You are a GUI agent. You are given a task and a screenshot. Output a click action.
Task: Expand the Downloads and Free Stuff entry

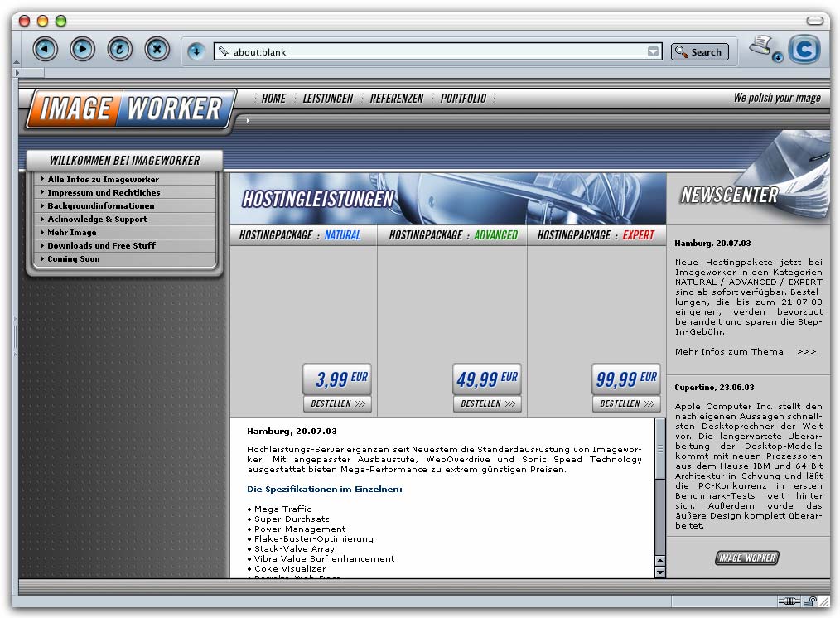[101, 245]
